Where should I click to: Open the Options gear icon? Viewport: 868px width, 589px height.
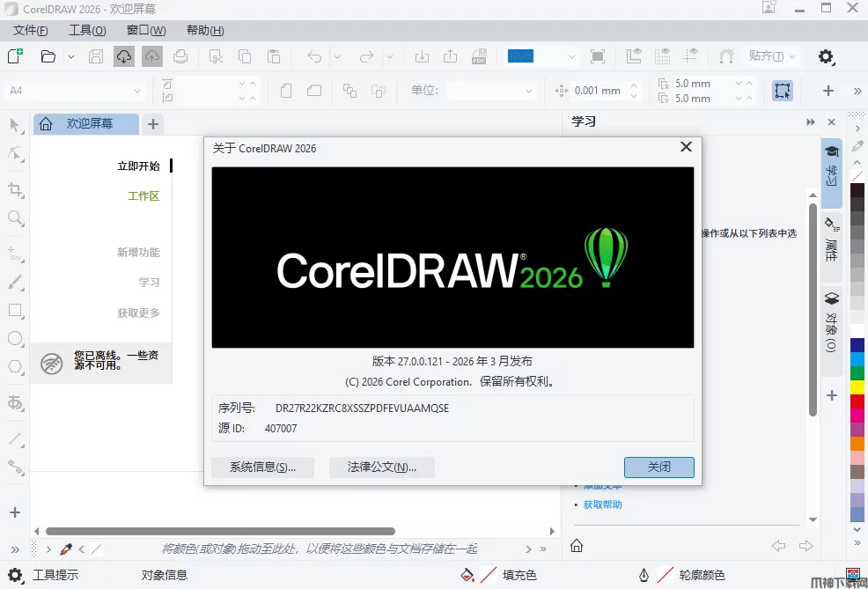tap(826, 56)
